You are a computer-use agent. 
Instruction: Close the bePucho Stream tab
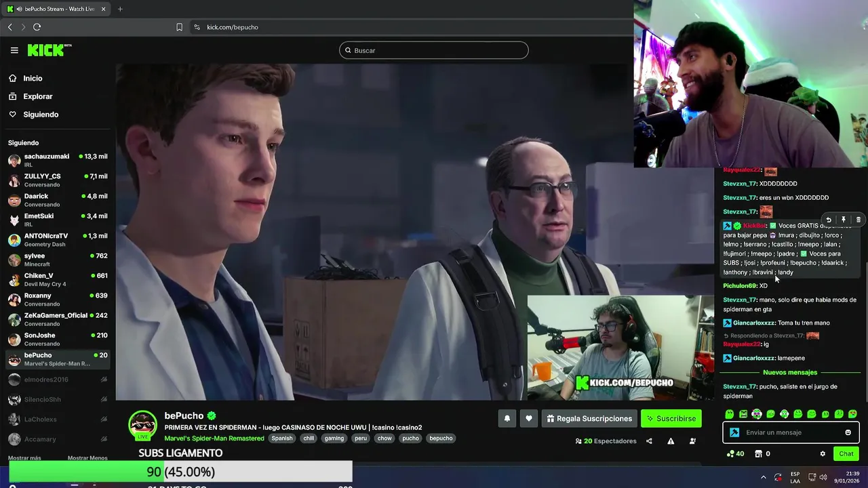[104, 9]
